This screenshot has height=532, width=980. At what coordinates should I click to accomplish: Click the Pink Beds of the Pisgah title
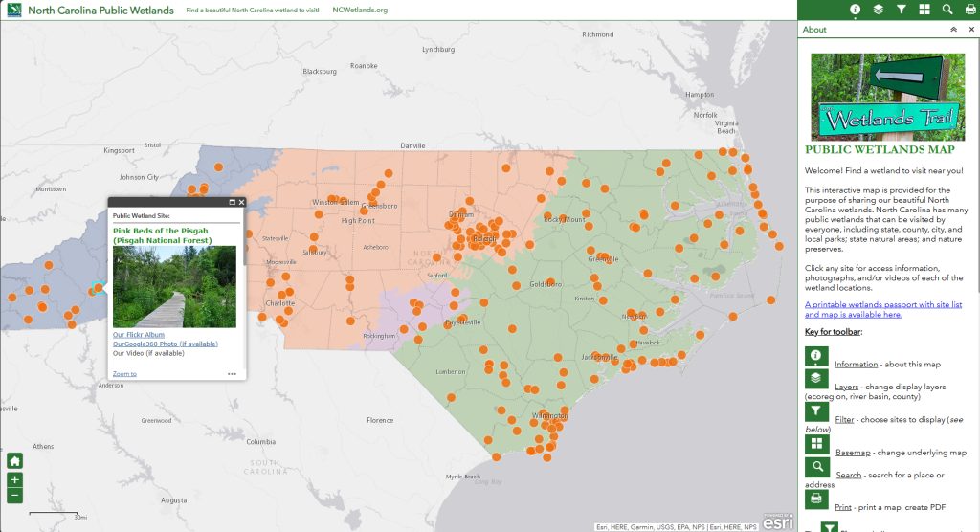point(163,235)
